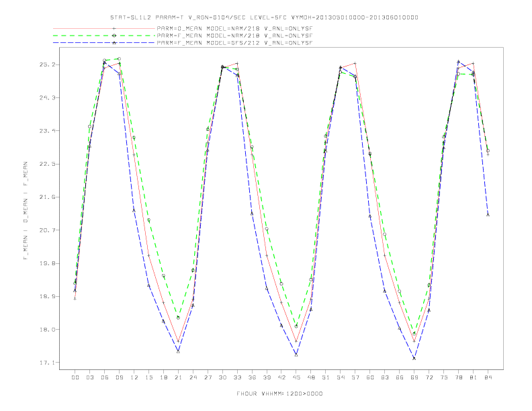Click the 42 forecast hour label
Viewport: 532px width, 411px height.
281,377
